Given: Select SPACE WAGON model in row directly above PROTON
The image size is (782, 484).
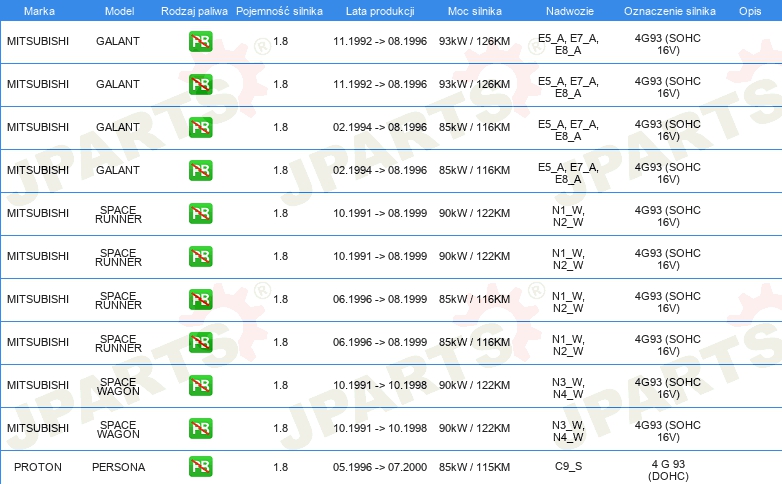Looking at the screenshot, I should pyautogui.click(x=118, y=429).
